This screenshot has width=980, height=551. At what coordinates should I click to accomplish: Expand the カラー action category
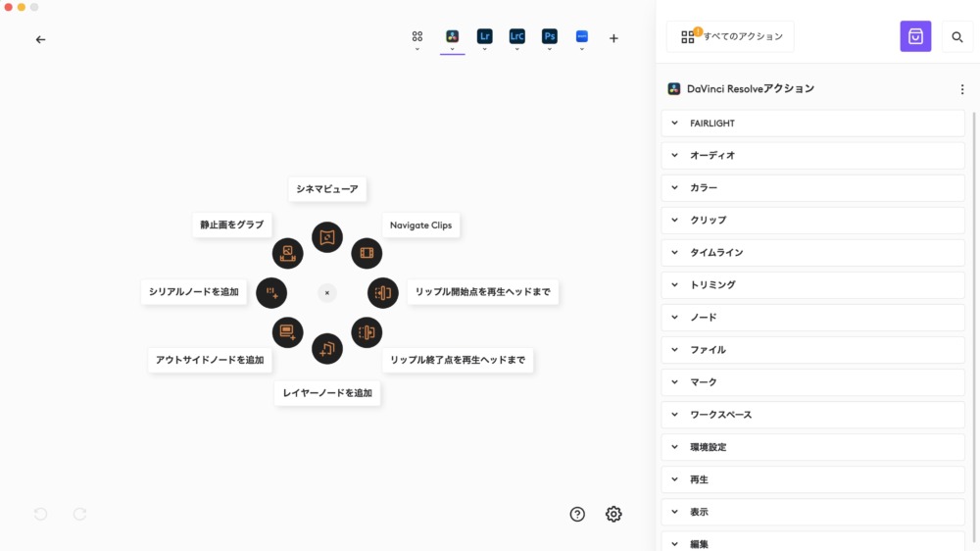[x=813, y=187]
